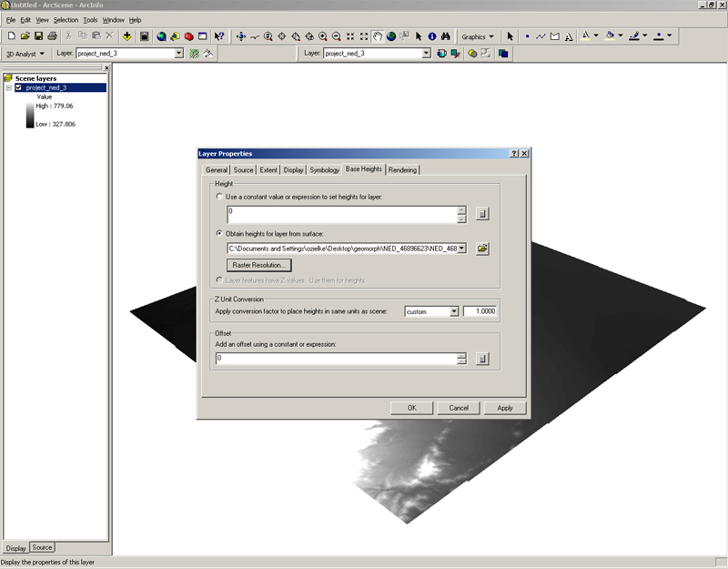Toggle project_ned_3 layer visibility checkbox
This screenshot has height=569, width=728.
pyautogui.click(x=19, y=87)
